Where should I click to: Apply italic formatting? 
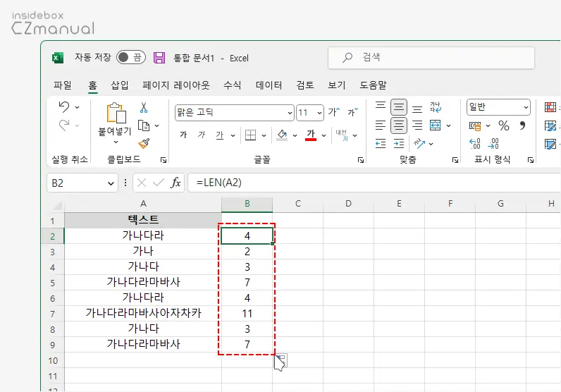[202, 135]
